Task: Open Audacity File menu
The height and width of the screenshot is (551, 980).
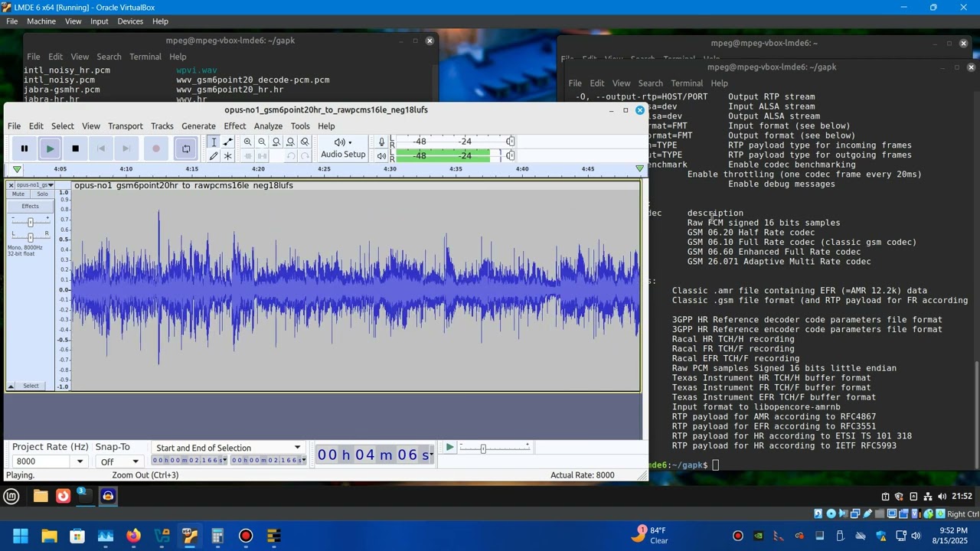Action: point(14,126)
